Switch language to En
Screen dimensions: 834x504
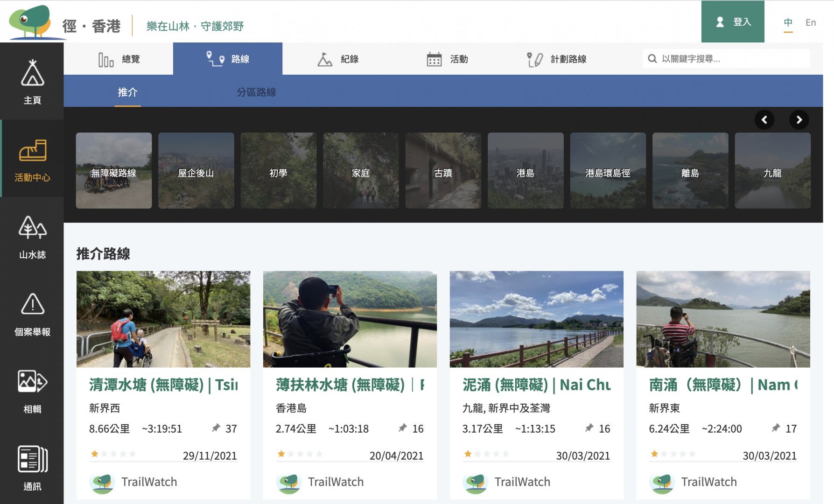(x=810, y=22)
